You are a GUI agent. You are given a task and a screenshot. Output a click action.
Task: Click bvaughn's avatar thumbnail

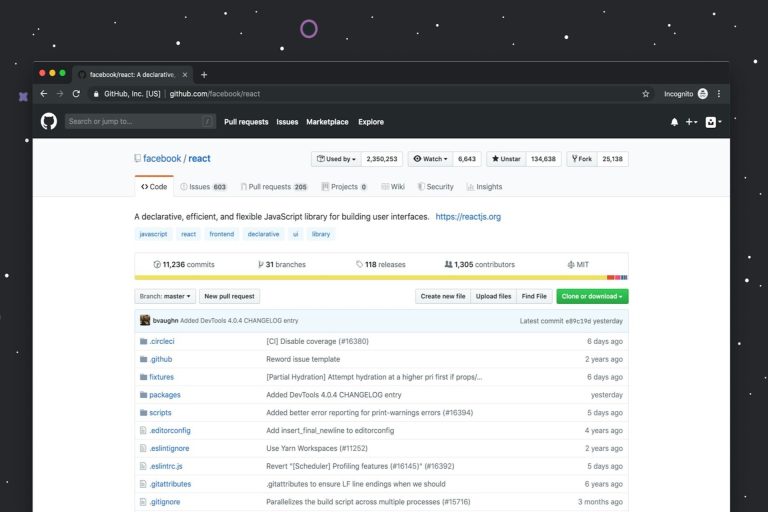145,320
